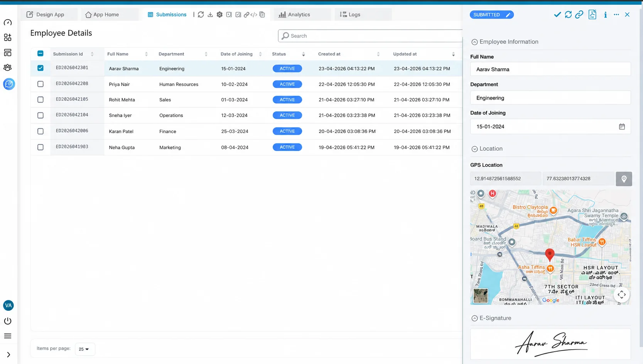Open the submissions settings gear icon
Viewport: 643px width, 364px height.
[219, 15]
